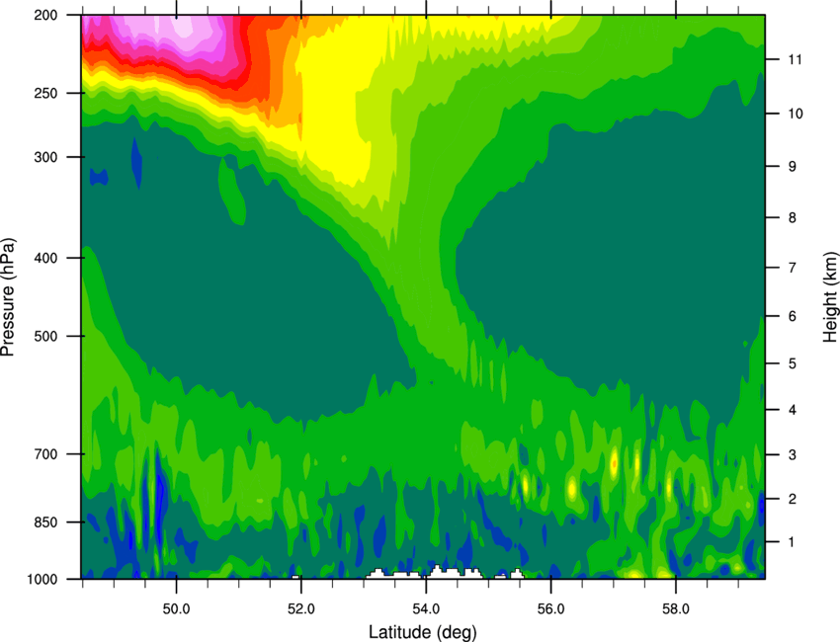This screenshot has height=642, width=840.
Task: Click the 850 pressure tick label
Action: click(x=46, y=522)
